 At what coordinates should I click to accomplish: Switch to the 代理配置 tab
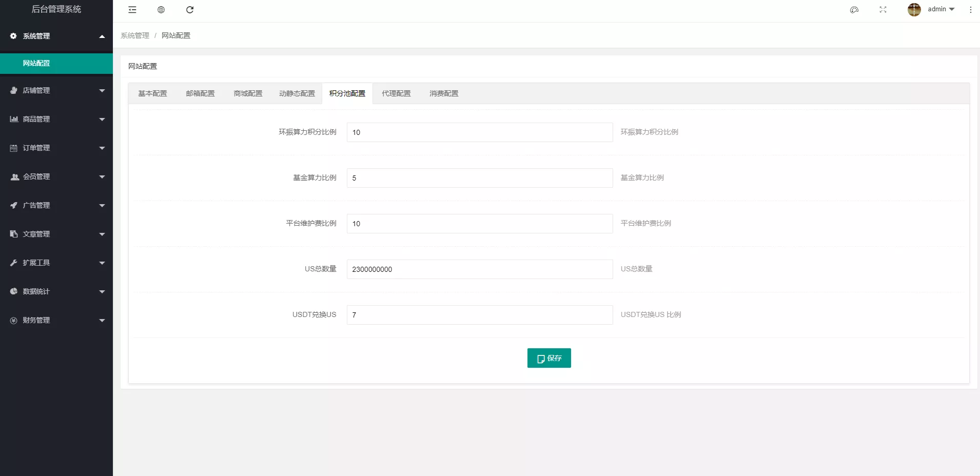coord(396,93)
